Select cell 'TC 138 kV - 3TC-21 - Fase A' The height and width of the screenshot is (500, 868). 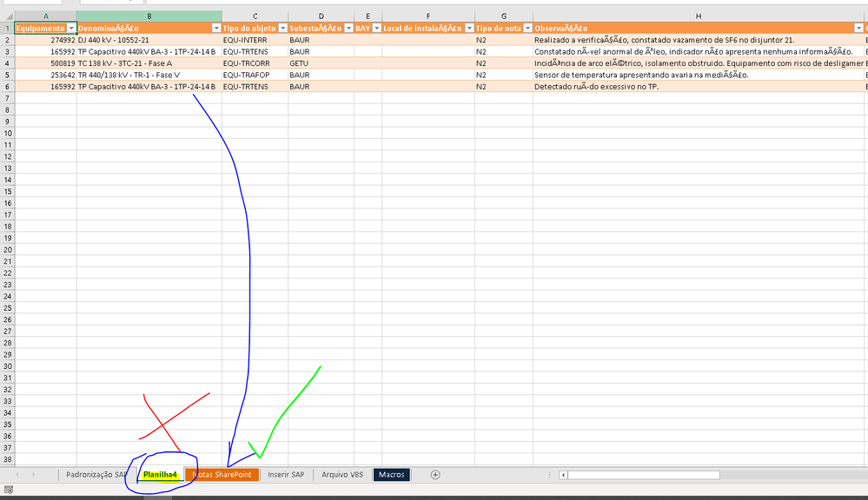click(149, 63)
